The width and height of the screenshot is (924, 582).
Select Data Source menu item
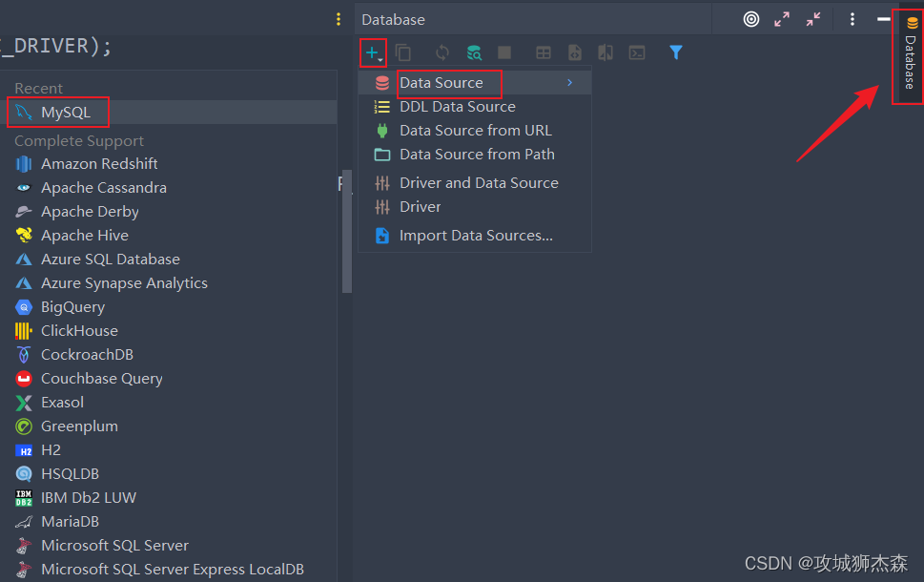coord(474,83)
